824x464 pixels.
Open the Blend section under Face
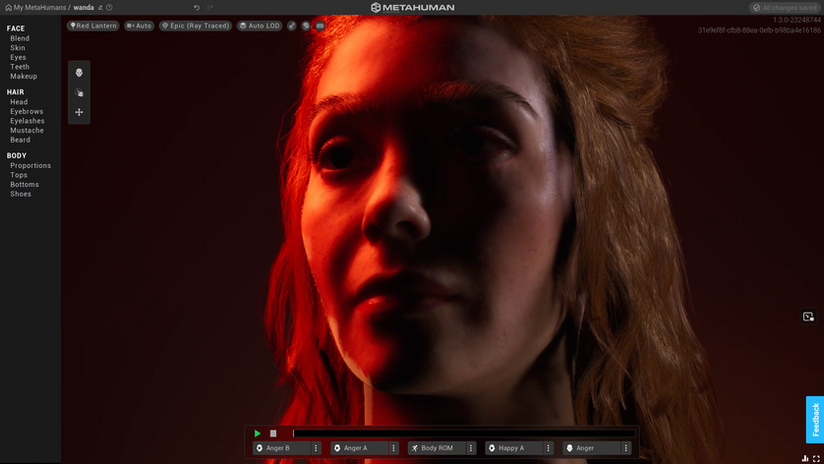tap(20, 38)
